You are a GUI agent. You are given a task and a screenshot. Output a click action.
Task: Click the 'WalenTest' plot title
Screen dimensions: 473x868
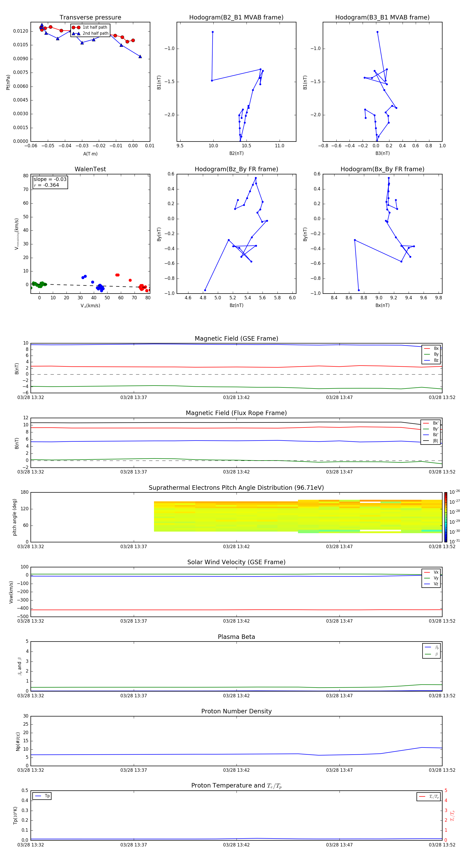[90, 169]
